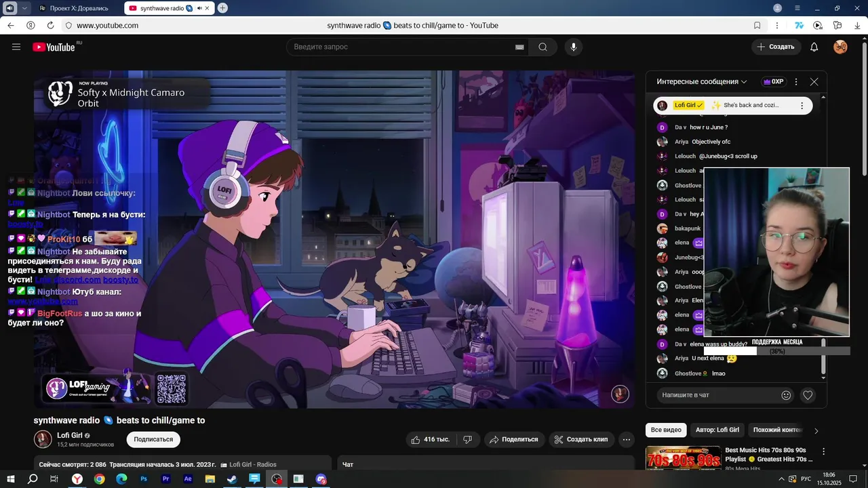Click the Windows taskbar search icon

33,479
